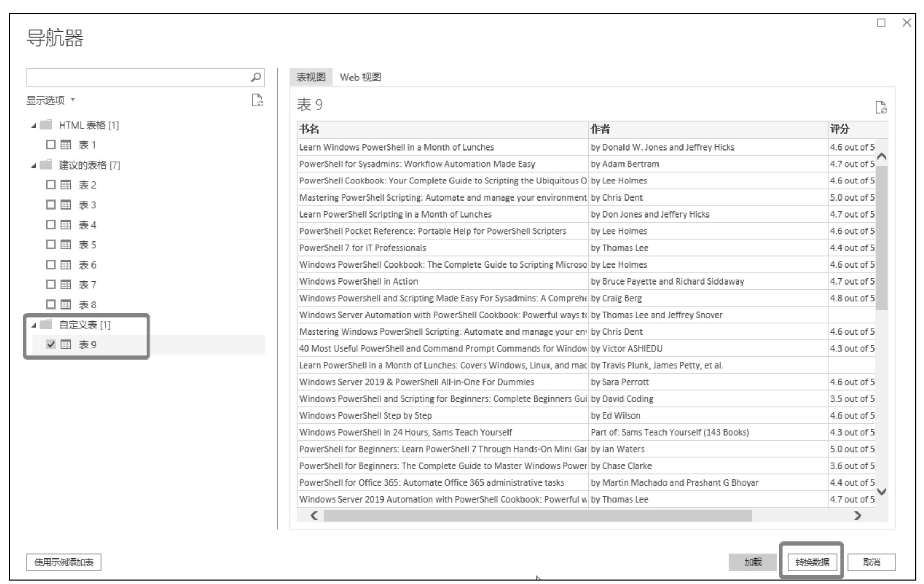Click the 加载 button
The image size is (924, 584).
[x=753, y=562]
